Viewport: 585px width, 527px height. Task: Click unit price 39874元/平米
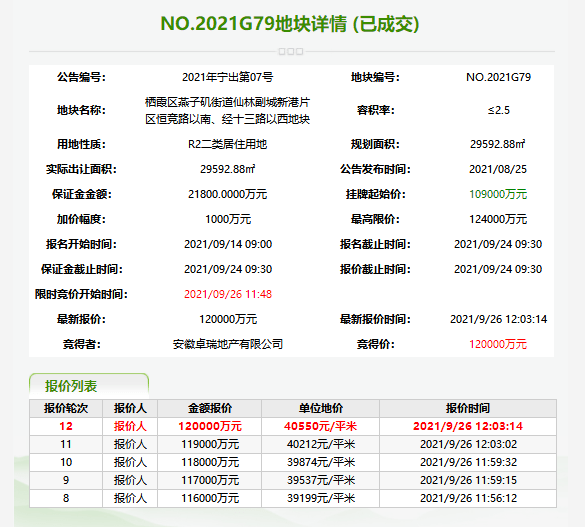[320, 462]
